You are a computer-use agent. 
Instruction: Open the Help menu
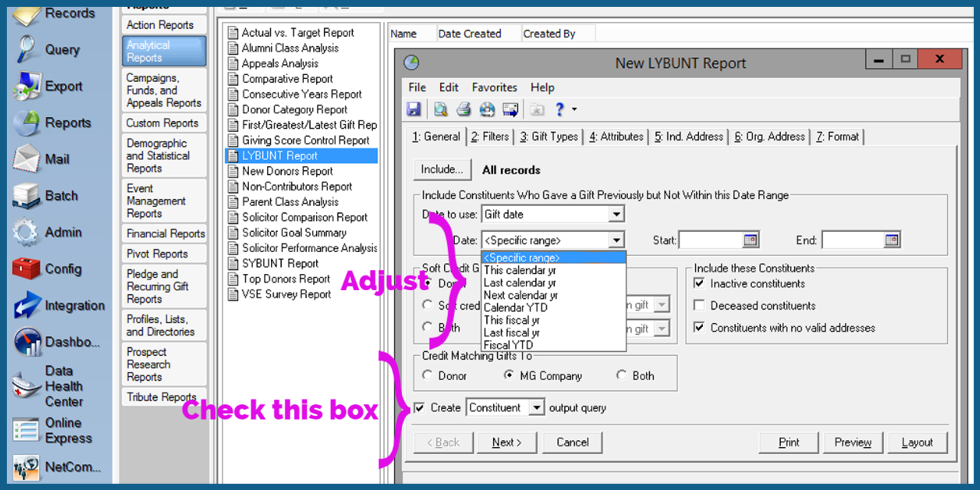coord(543,87)
